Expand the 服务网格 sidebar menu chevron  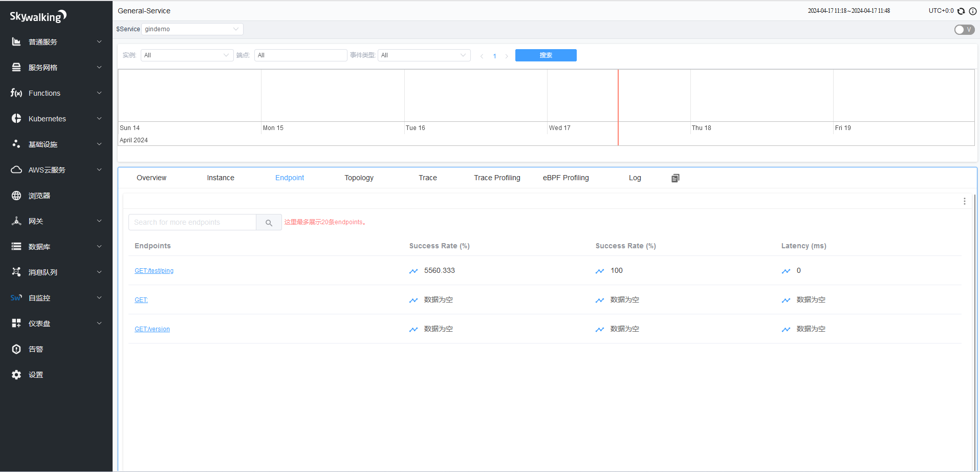(x=99, y=67)
